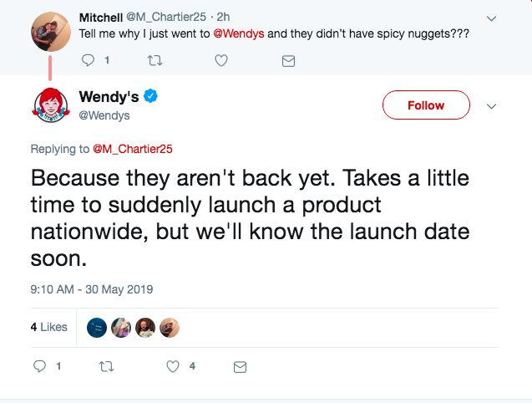Click the Wendy's verified badge
The height and width of the screenshot is (403, 532).
151,97
